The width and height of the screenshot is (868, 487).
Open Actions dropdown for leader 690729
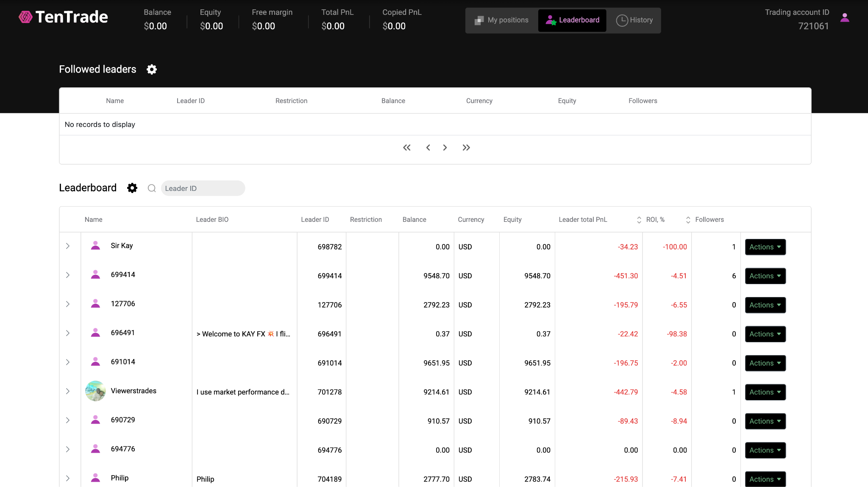[x=765, y=421]
